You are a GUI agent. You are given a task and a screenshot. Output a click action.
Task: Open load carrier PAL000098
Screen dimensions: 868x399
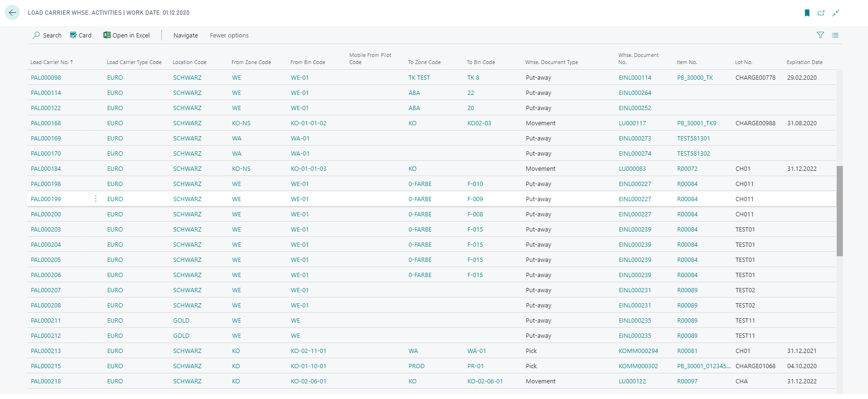tap(46, 77)
